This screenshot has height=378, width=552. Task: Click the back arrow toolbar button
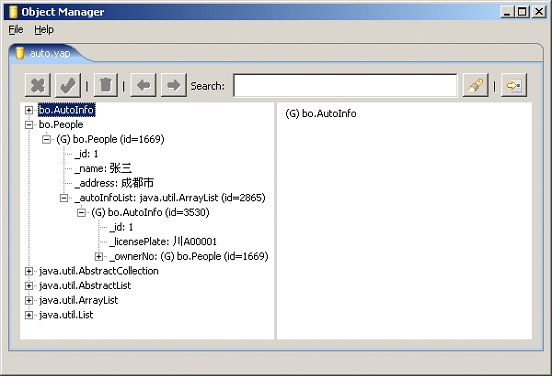click(143, 85)
